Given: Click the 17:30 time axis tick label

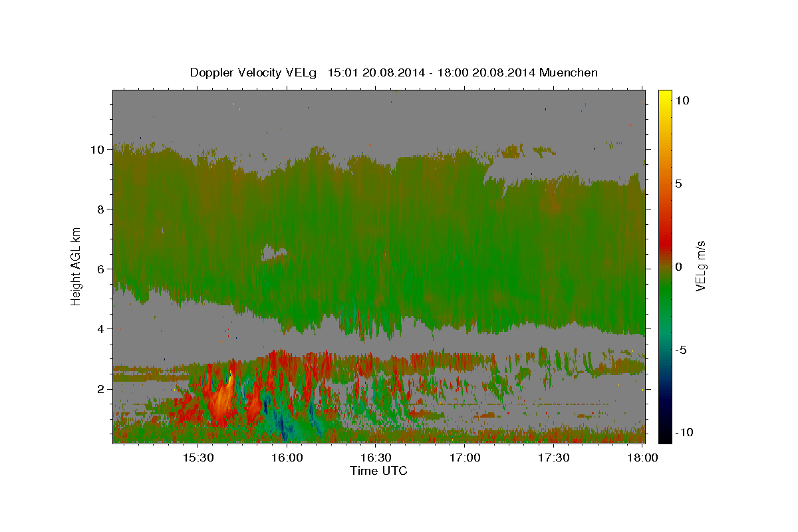Looking at the screenshot, I should click(553, 458).
